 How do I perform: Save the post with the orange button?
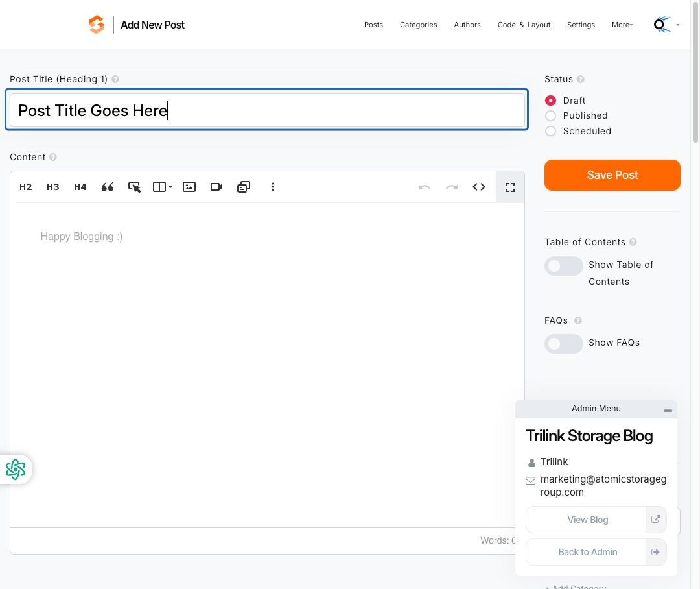[x=612, y=175]
